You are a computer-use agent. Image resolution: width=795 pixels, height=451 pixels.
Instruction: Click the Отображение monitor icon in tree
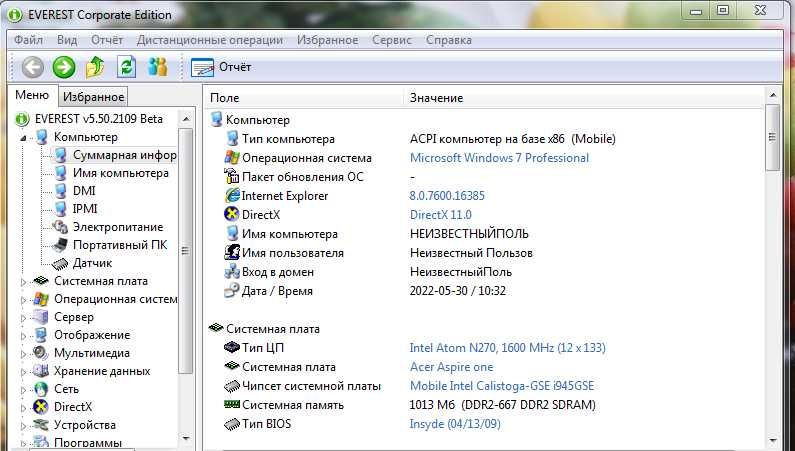[41, 335]
